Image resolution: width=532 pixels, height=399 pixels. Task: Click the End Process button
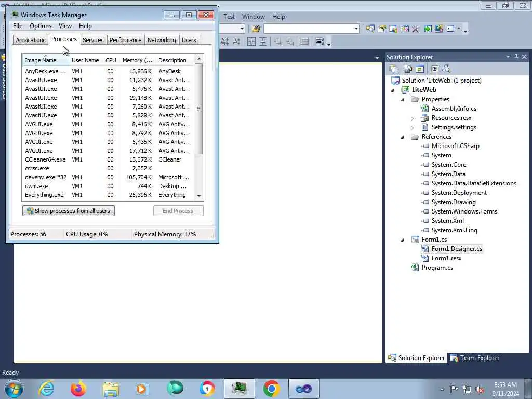(178, 211)
